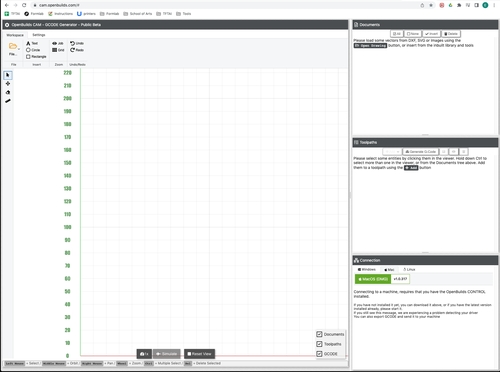The image size is (500, 372).
Task: Open the toolpaths Add dropdown
Action: pos(392,152)
